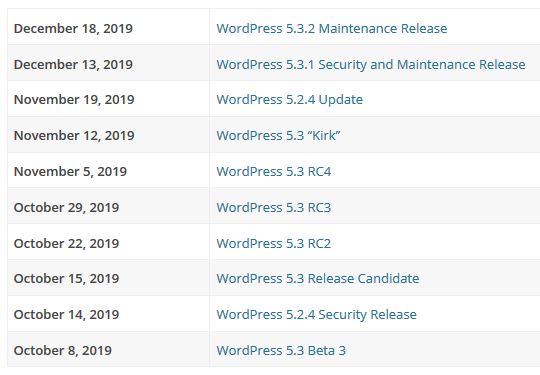This screenshot has width=540, height=375.
Task: Open the WordPress 5.3 "Kirk" link
Action: [x=279, y=135]
